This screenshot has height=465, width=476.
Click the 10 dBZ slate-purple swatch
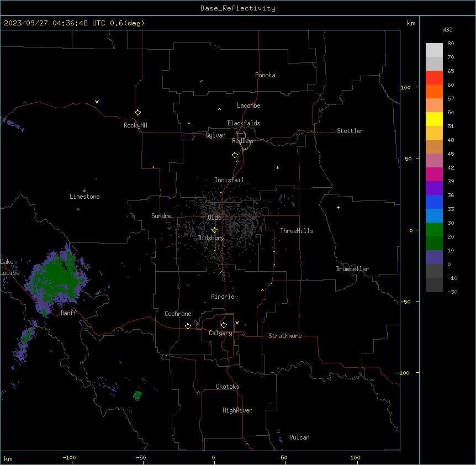[x=434, y=257]
